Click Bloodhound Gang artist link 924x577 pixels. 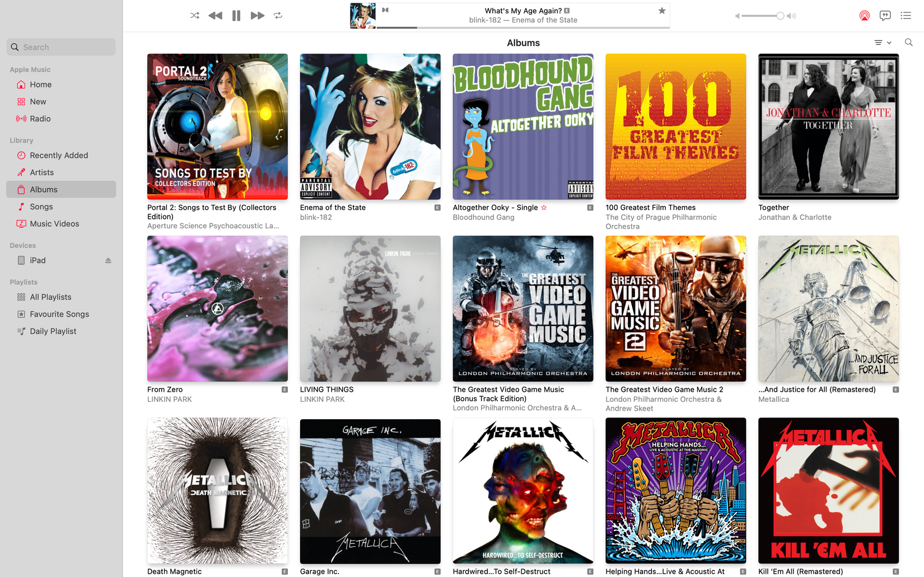click(x=483, y=217)
